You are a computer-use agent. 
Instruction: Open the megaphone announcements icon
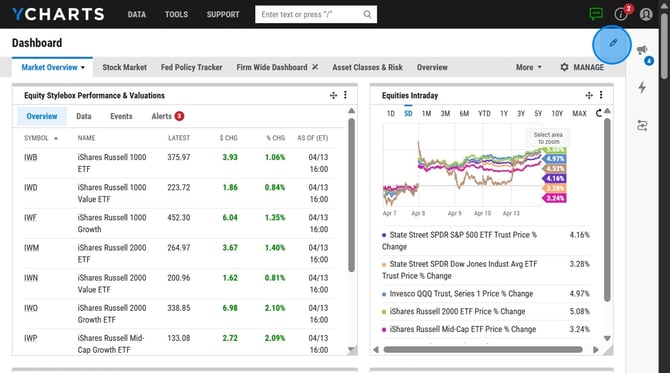642,50
